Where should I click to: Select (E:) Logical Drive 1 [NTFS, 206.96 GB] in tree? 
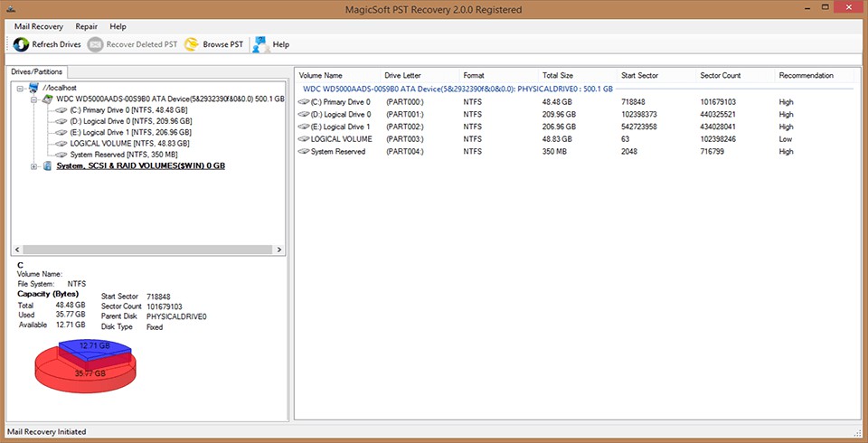coord(130,133)
